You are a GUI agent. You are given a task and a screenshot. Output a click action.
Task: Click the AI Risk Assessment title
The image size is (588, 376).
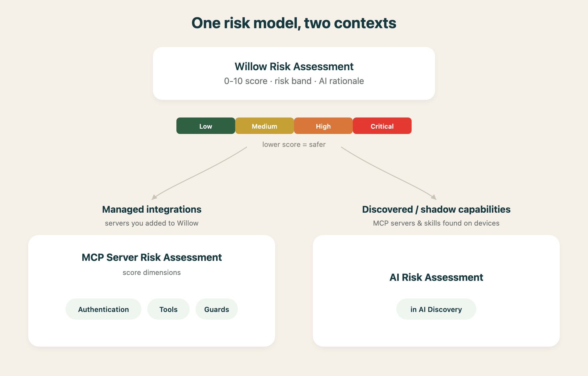click(x=436, y=277)
